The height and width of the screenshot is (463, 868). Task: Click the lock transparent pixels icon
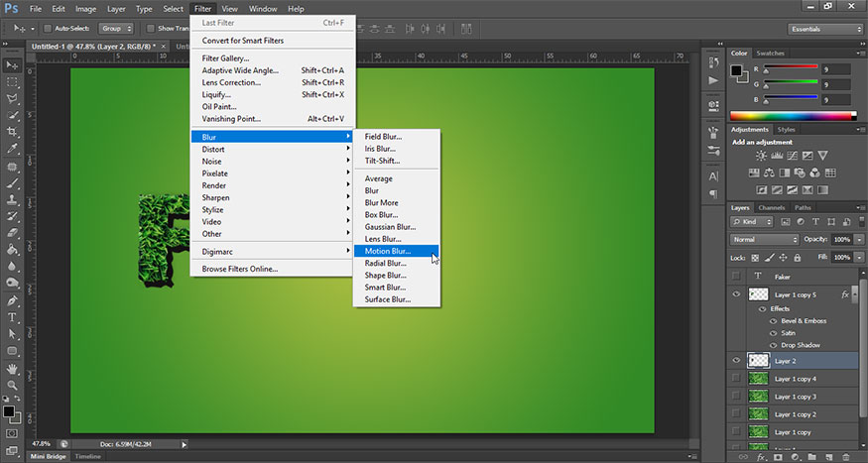(755, 258)
